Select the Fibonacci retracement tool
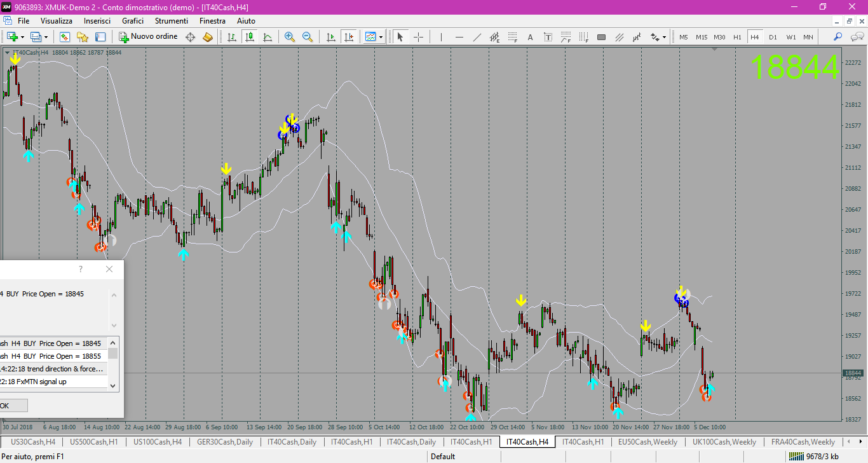868x463 pixels. (513, 37)
